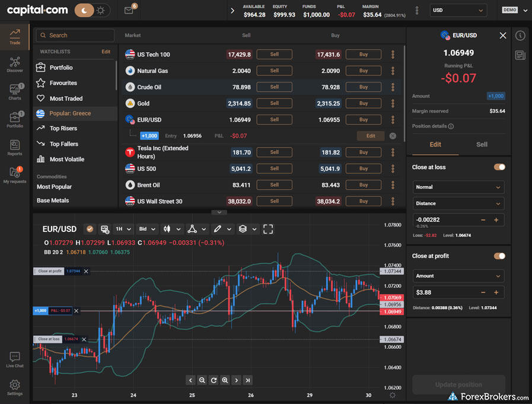Toggle the Close at loss switch
The image size is (532, 404).
[x=499, y=167]
